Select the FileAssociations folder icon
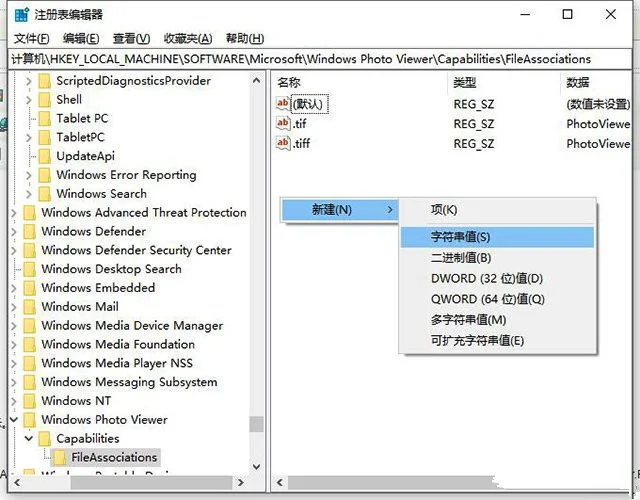Viewport: 640px width, 500px height. pyautogui.click(x=59, y=457)
